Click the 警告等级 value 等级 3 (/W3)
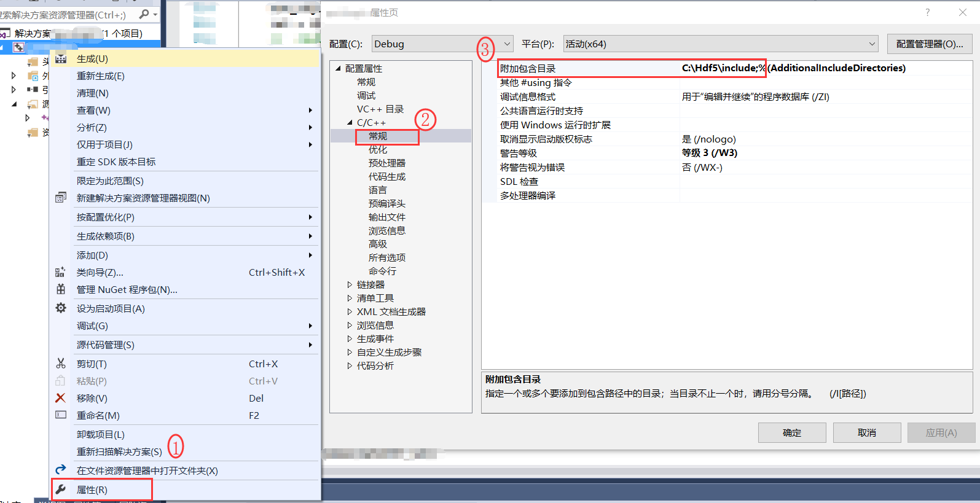 pos(710,153)
